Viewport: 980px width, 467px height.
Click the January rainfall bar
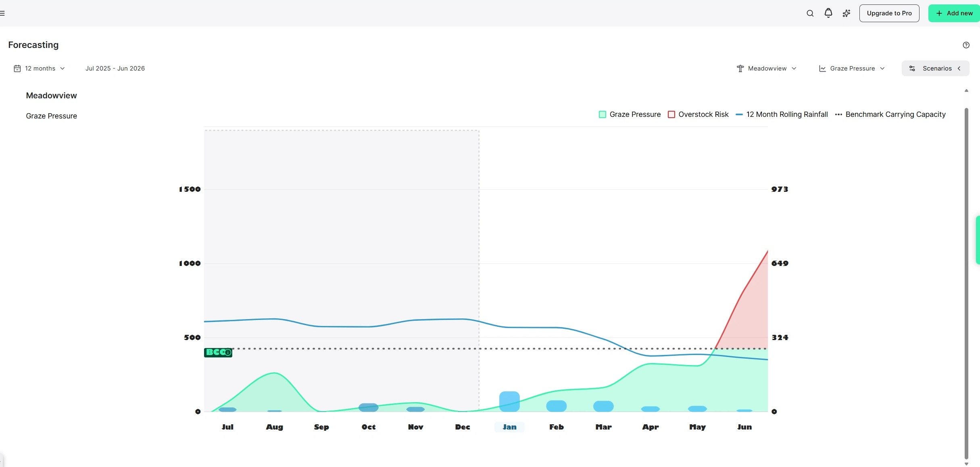pos(509,401)
